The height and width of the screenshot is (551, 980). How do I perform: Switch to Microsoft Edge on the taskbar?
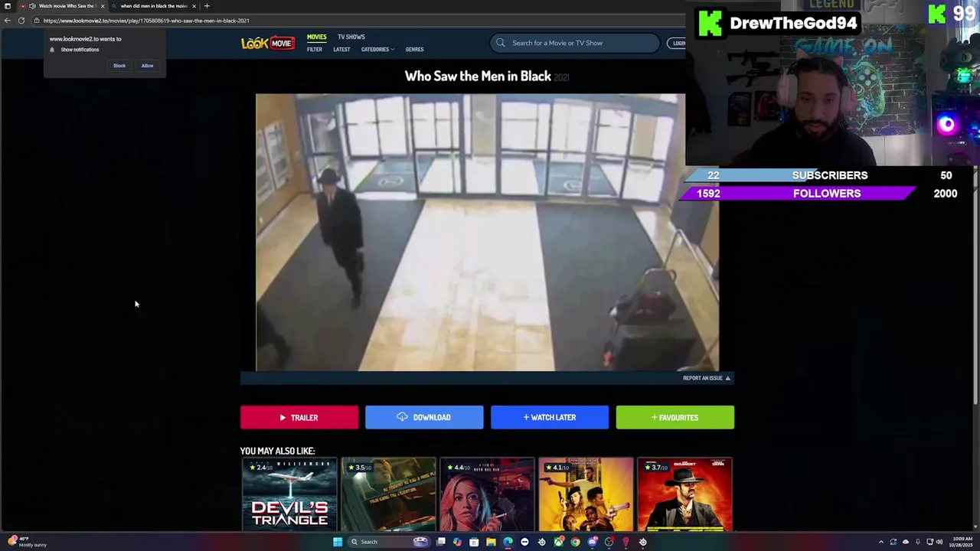click(x=508, y=542)
